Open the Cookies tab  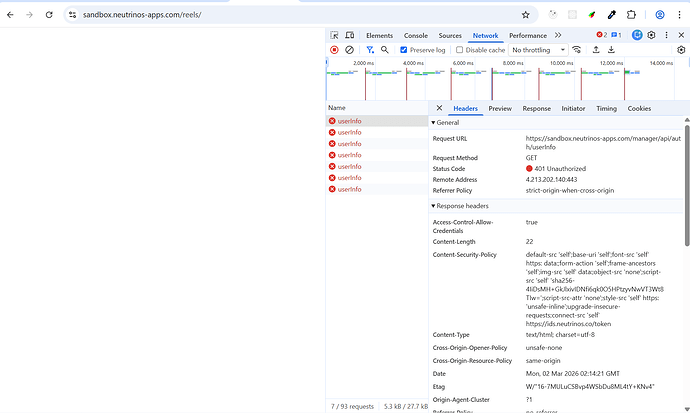click(639, 109)
